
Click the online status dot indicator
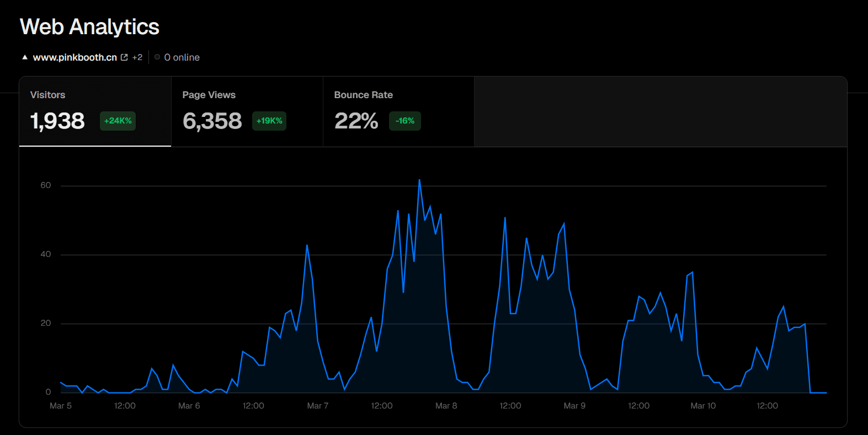coord(157,57)
